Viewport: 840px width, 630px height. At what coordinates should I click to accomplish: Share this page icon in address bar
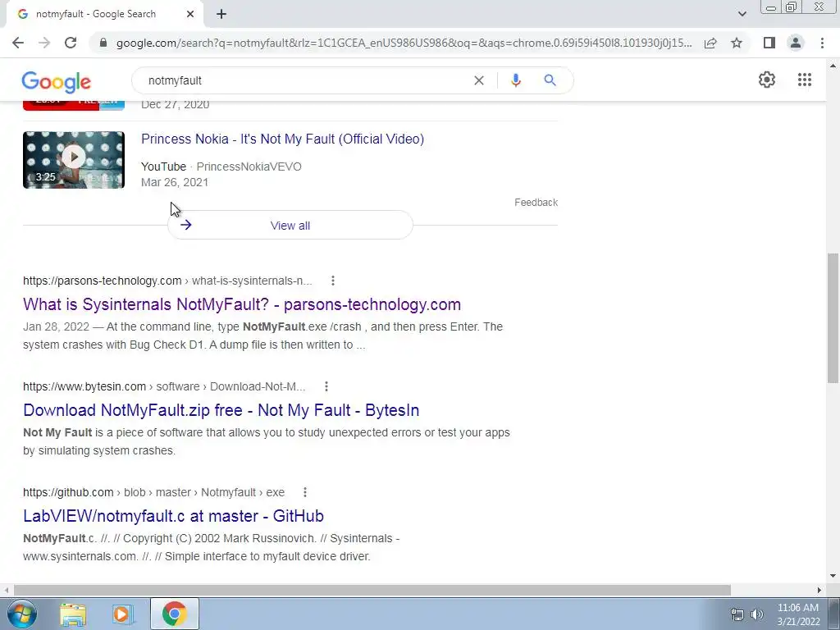[x=710, y=43]
